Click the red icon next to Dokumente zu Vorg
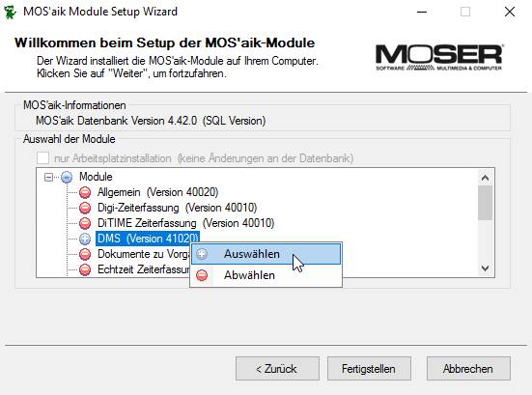 pos(85,254)
